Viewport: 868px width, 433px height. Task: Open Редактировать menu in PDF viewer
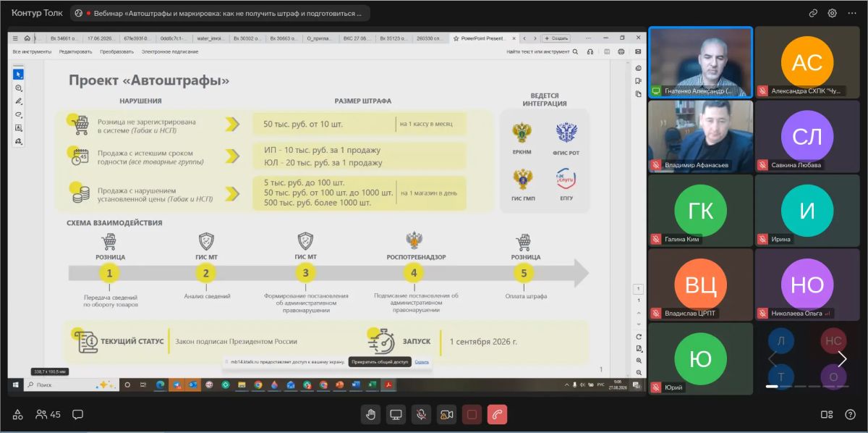pos(76,51)
